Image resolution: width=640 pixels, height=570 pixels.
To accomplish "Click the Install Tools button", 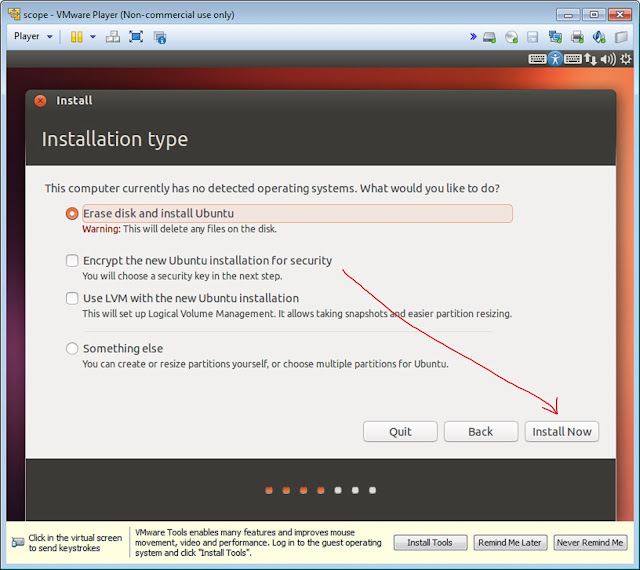I will click(430, 543).
